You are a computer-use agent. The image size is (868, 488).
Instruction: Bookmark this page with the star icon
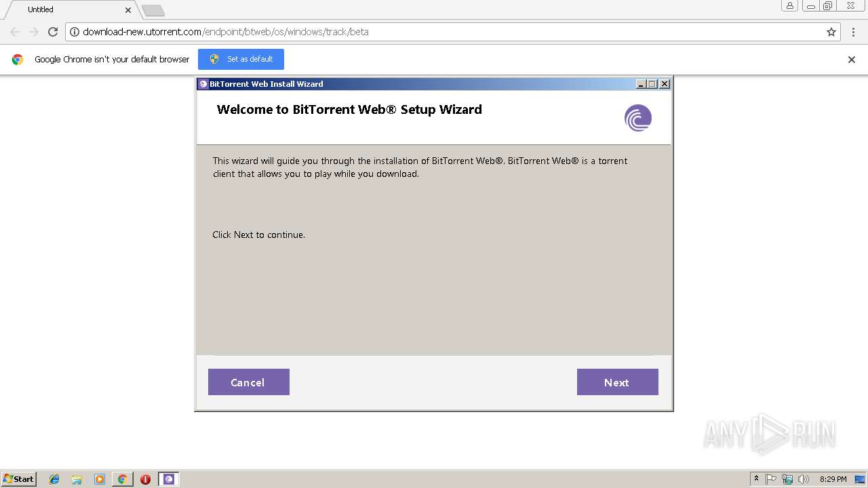(x=831, y=32)
